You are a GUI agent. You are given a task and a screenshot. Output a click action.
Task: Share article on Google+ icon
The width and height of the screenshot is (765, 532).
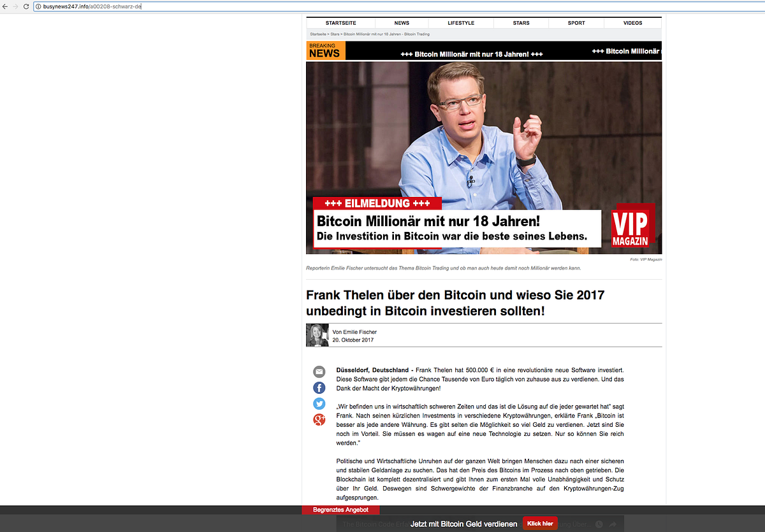pyautogui.click(x=319, y=419)
